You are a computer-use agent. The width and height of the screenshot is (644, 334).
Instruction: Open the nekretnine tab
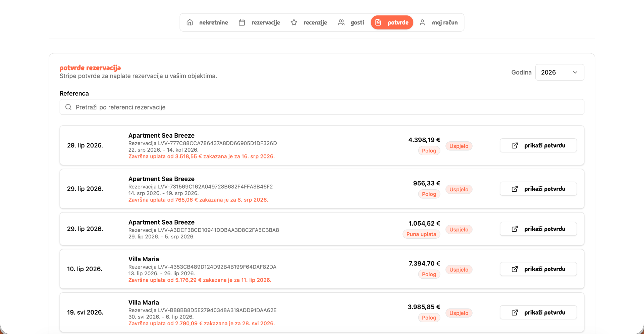(207, 22)
